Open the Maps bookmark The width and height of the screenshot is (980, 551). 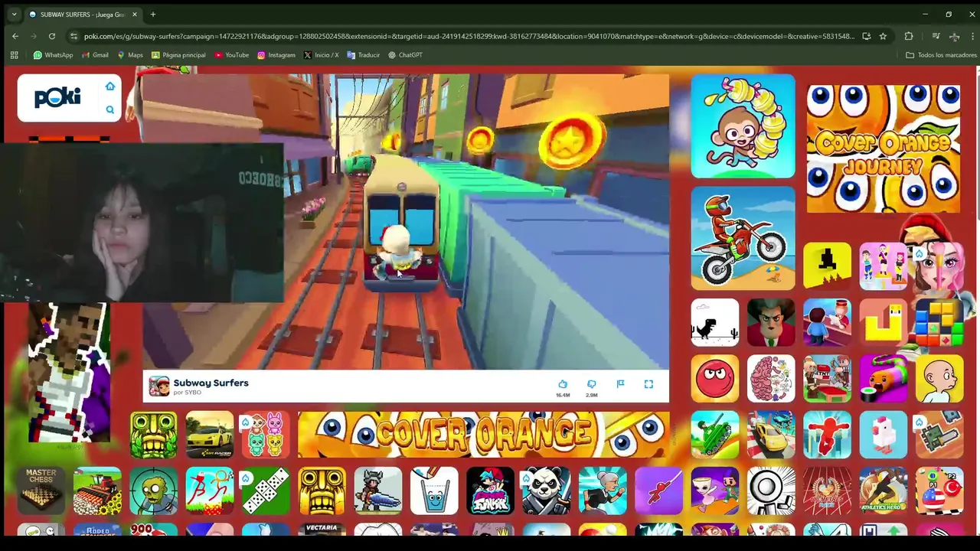pos(130,55)
